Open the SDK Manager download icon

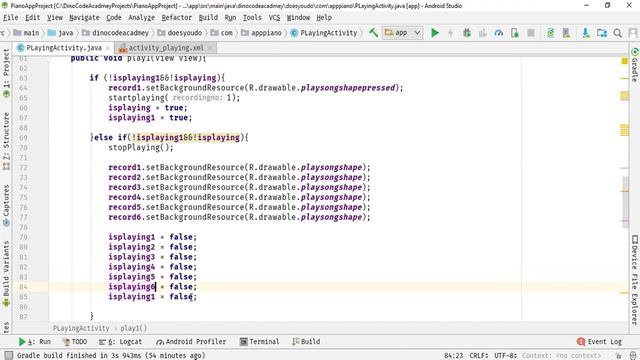point(586,33)
